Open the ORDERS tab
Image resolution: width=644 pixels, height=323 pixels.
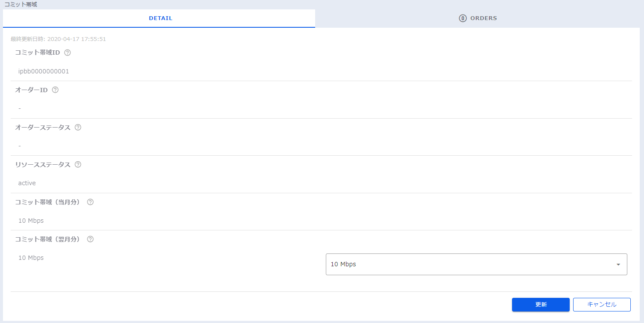(483, 18)
